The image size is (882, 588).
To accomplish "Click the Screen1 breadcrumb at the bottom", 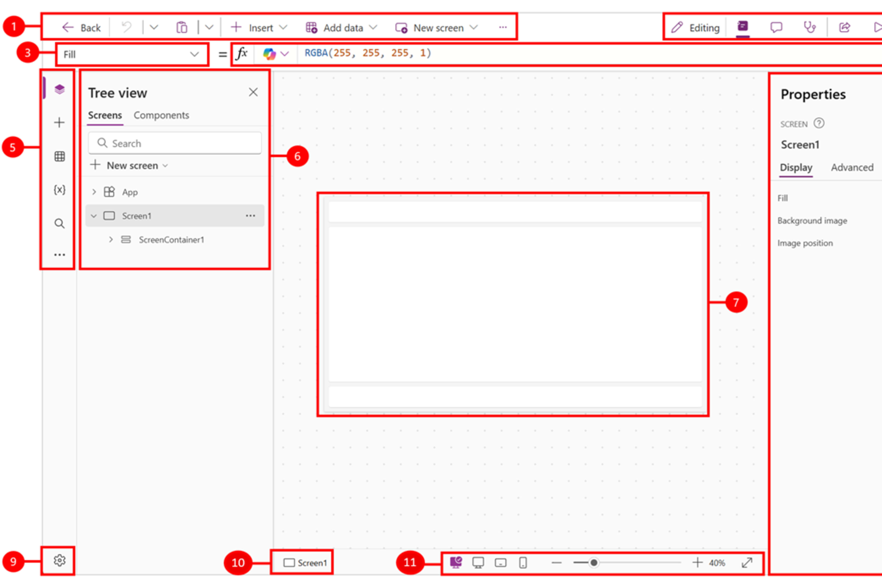I will point(305,563).
